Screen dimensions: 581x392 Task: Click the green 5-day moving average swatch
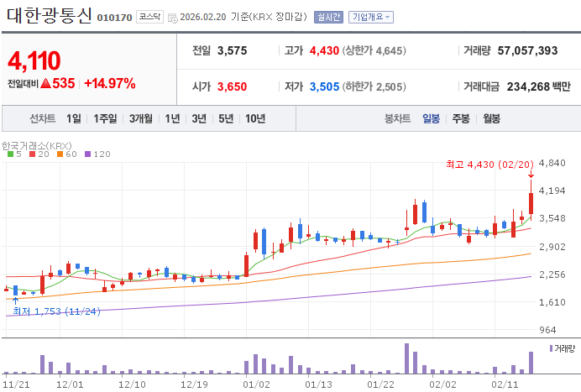pos(10,154)
